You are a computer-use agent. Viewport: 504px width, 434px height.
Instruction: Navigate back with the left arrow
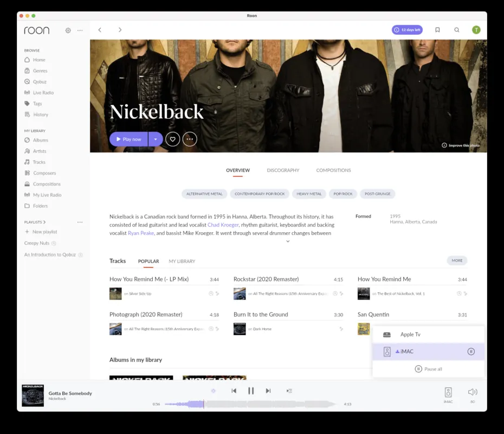(100, 30)
